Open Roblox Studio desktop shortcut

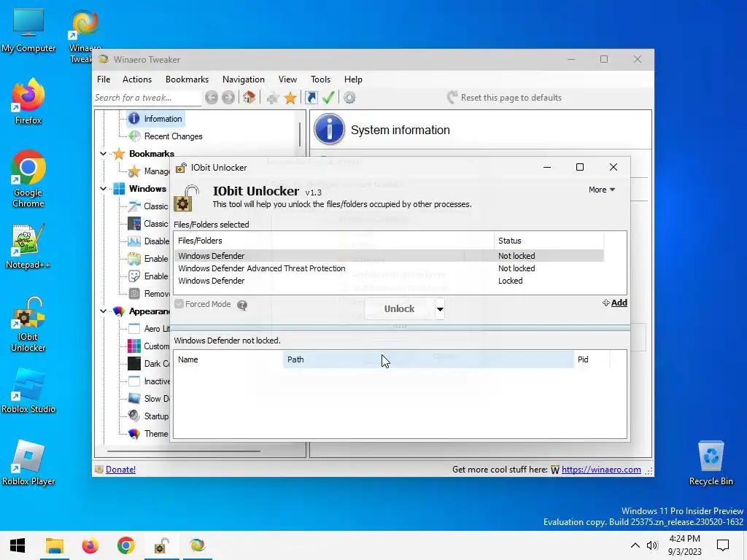[x=28, y=391]
